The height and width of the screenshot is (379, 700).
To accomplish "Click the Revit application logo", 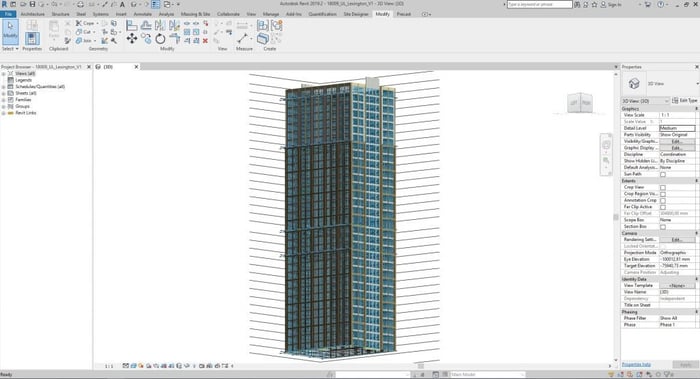I will click(x=4, y=4).
